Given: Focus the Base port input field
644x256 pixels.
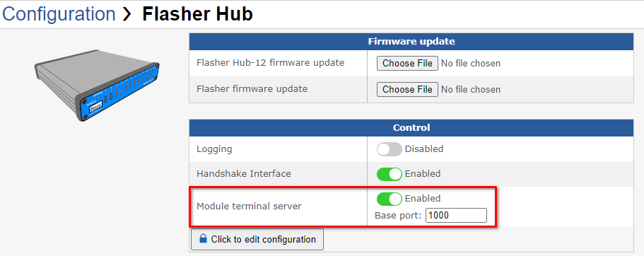Looking at the screenshot, I should (x=456, y=215).
